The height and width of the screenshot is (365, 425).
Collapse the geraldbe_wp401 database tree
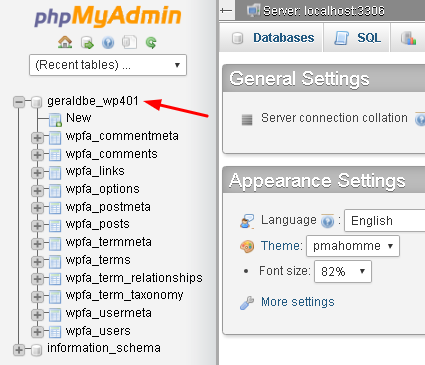(x=19, y=102)
